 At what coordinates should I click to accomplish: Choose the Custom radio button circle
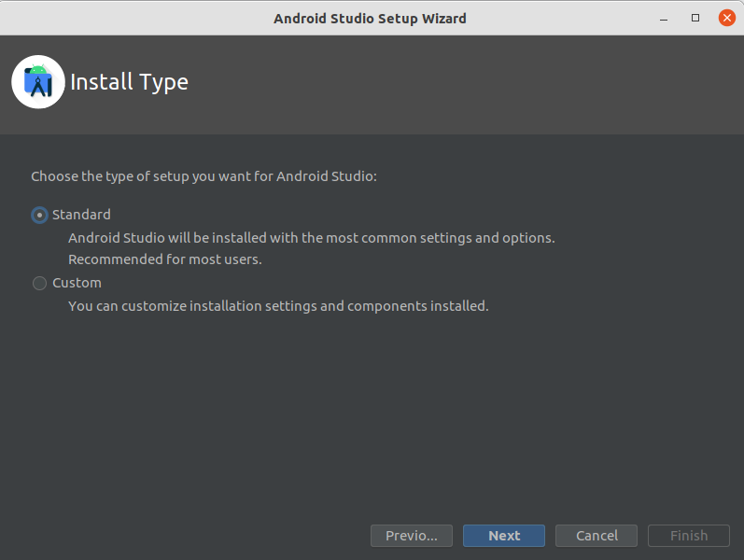(39, 284)
